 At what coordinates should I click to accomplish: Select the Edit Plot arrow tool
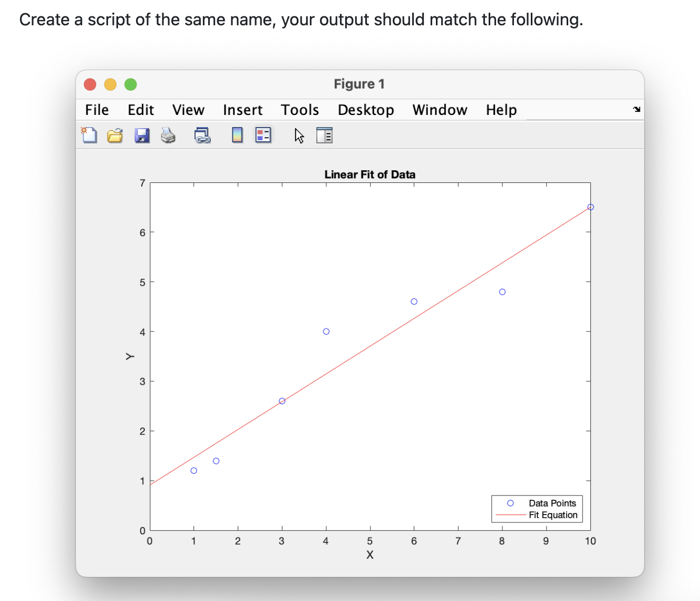tap(299, 135)
